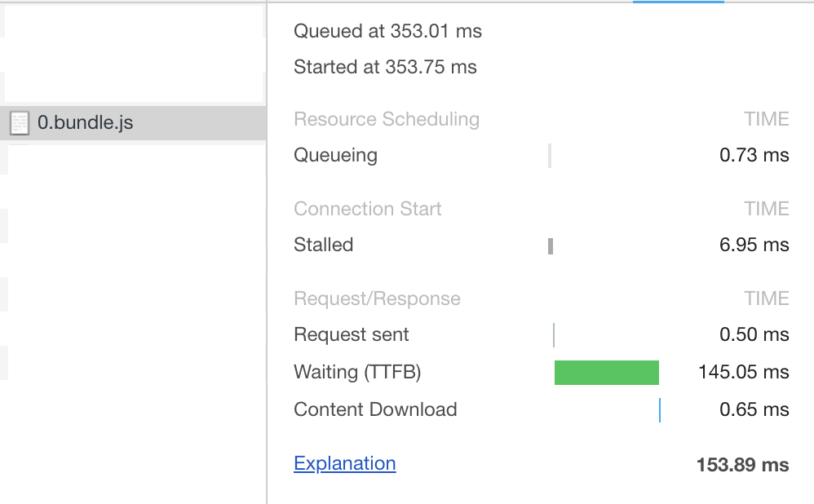Viewport: 814px width, 504px height.
Task: Click the Queued at 353.01 ms label
Action: (387, 31)
